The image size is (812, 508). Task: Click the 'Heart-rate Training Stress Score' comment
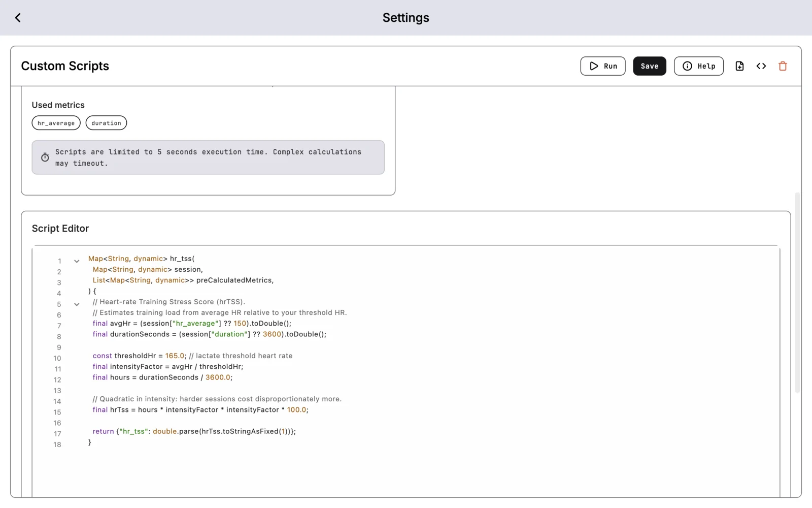[168, 302]
